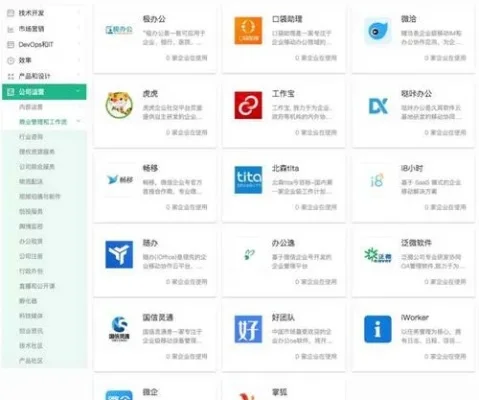Open the 极办公 app logo
Screen dimensions: 479x400
[x=119, y=30]
